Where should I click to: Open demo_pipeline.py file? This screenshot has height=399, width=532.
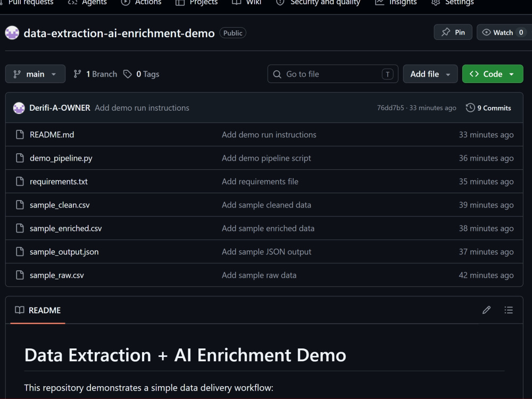coord(61,159)
